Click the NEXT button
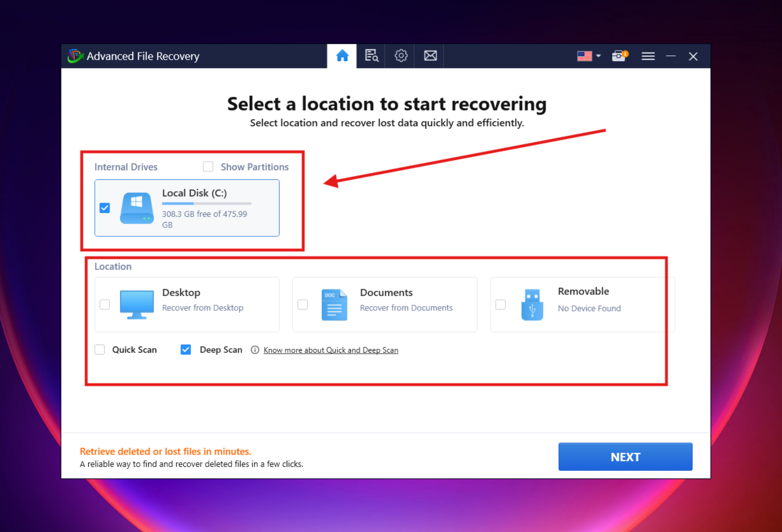Viewport: 782px width, 532px height. pos(625,457)
